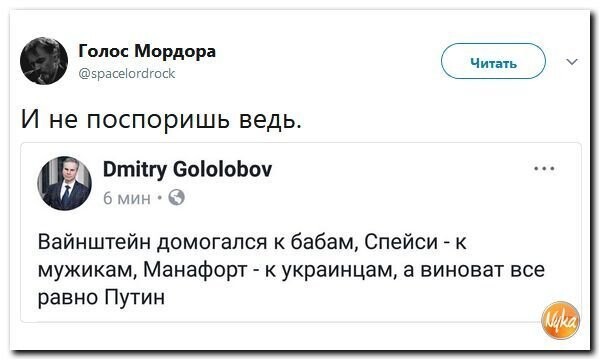Open the Голос Мордора profile avatar
This screenshot has height=361, width=601.
coord(44,61)
